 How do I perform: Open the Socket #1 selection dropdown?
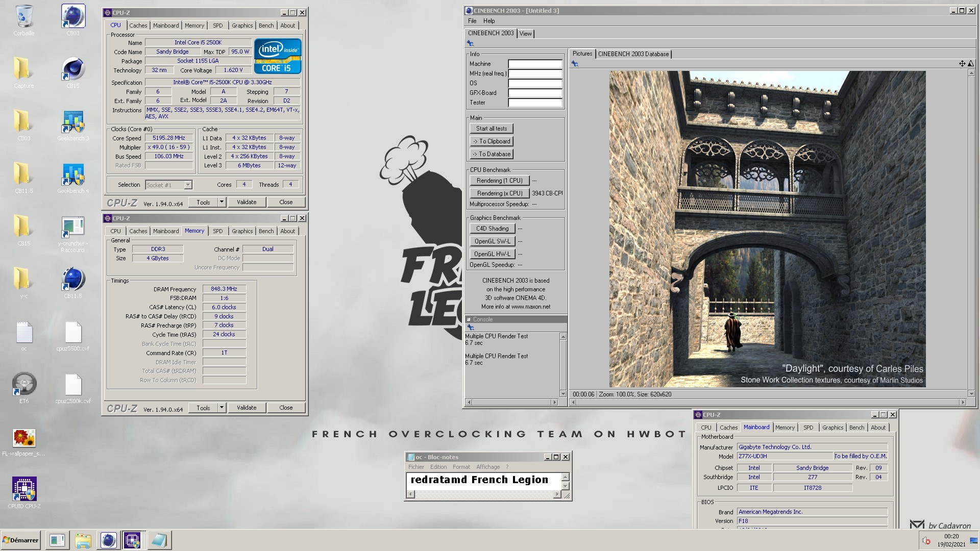[x=168, y=185]
